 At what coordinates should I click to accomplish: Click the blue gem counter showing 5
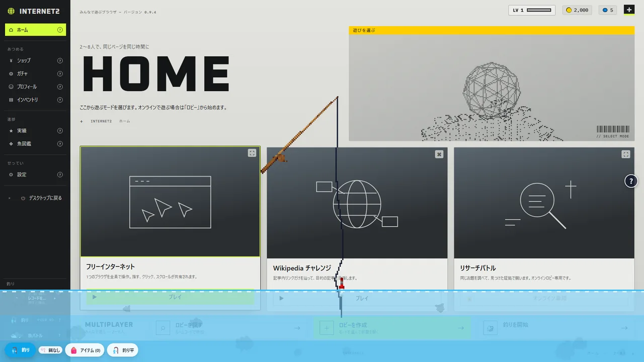tap(608, 10)
